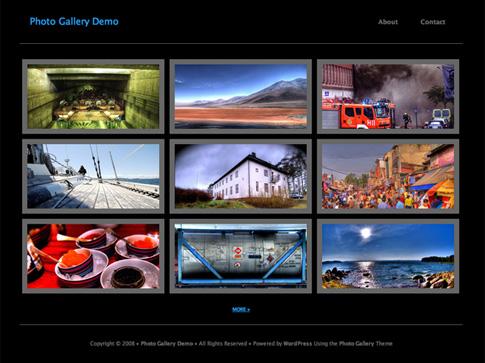Image resolution: width=485 pixels, height=363 pixels.
Task: Click the MORE » link
Action: pyautogui.click(x=241, y=309)
